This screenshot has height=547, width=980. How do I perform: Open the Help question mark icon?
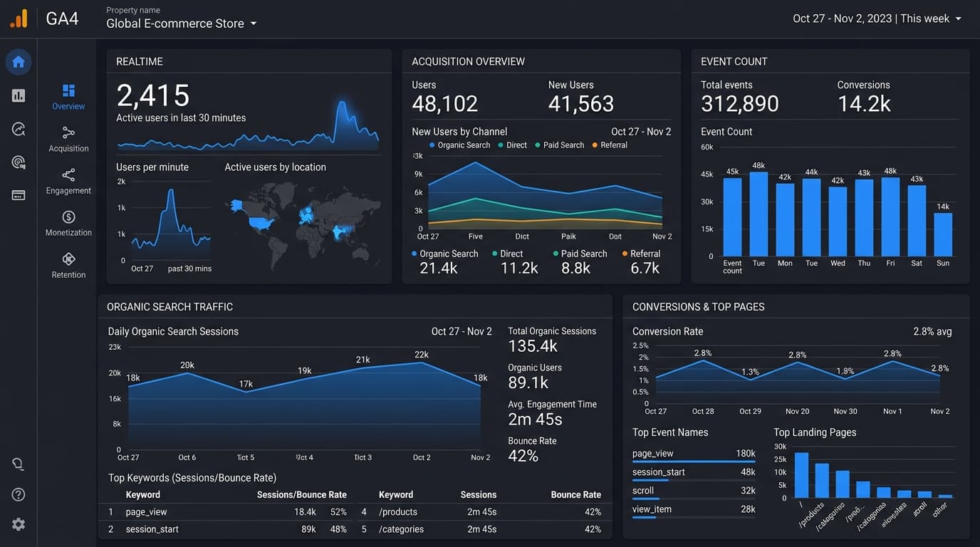(x=19, y=494)
